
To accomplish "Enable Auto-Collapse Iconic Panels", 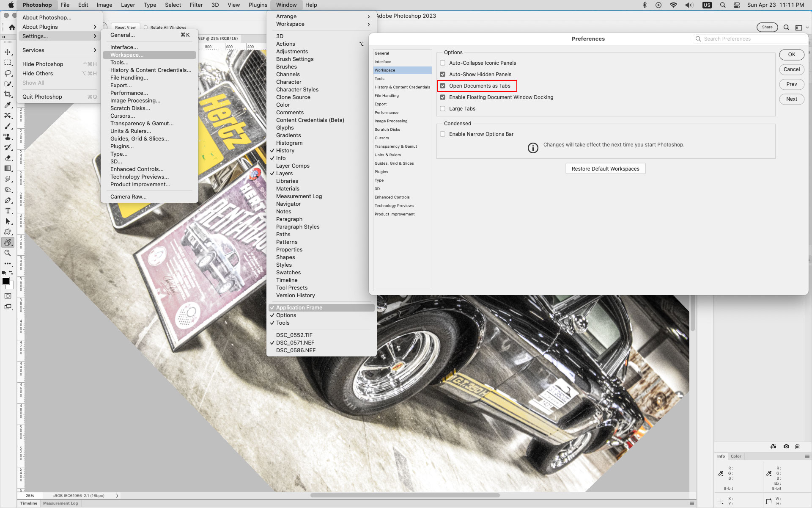I will 442,63.
